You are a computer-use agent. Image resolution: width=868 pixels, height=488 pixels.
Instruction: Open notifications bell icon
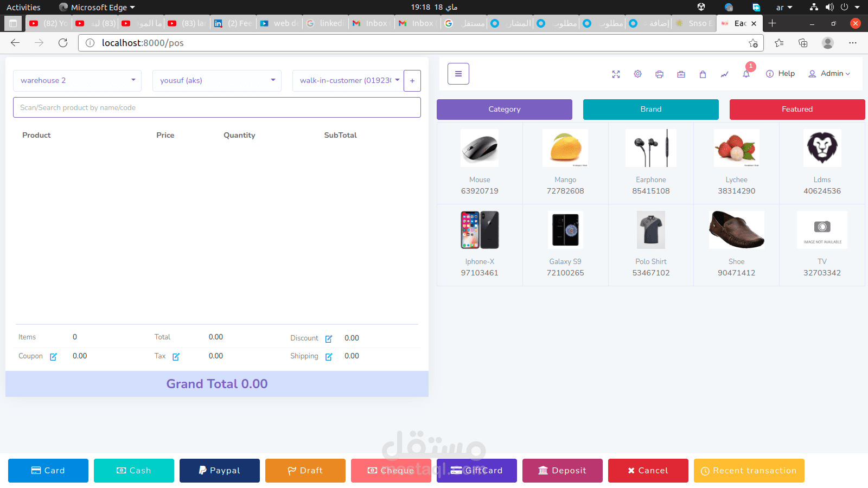point(746,74)
